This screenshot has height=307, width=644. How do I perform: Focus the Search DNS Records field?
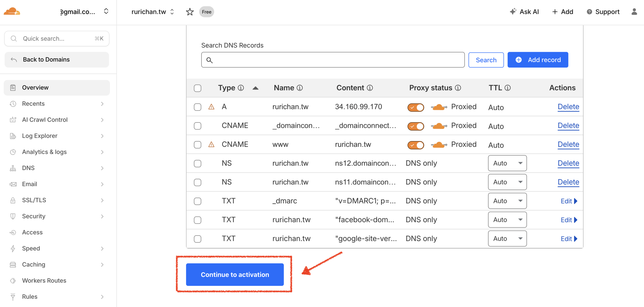[x=333, y=60]
